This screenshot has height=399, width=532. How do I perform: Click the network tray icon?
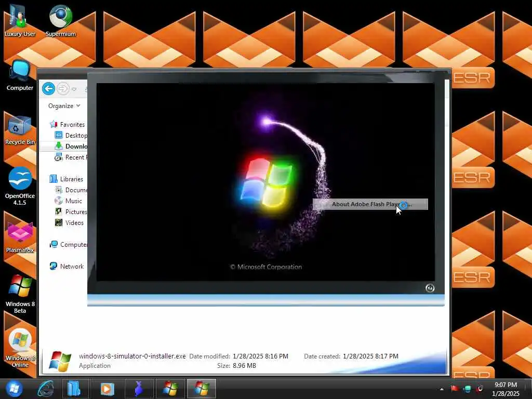(467, 389)
